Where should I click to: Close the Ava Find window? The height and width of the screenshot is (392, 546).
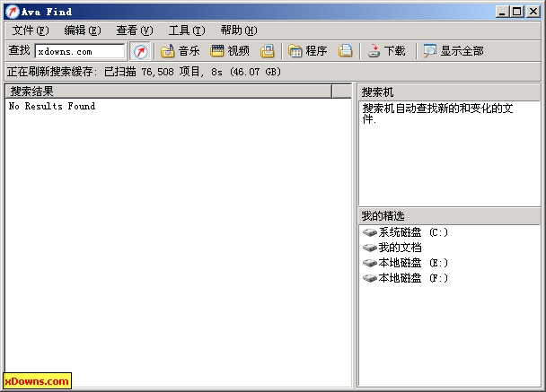point(533,12)
